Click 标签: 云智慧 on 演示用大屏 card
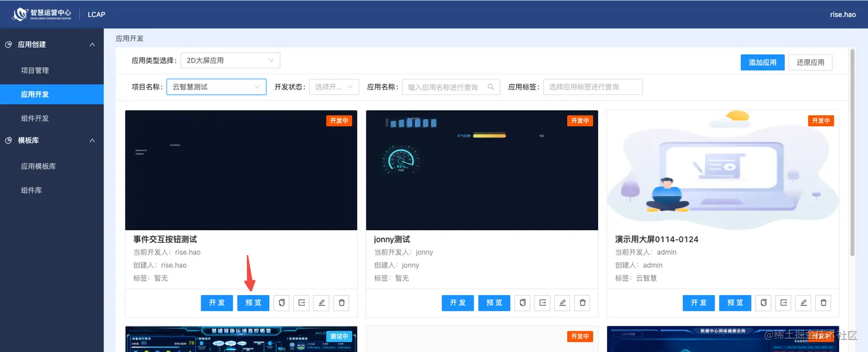 (x=636, y=278)
